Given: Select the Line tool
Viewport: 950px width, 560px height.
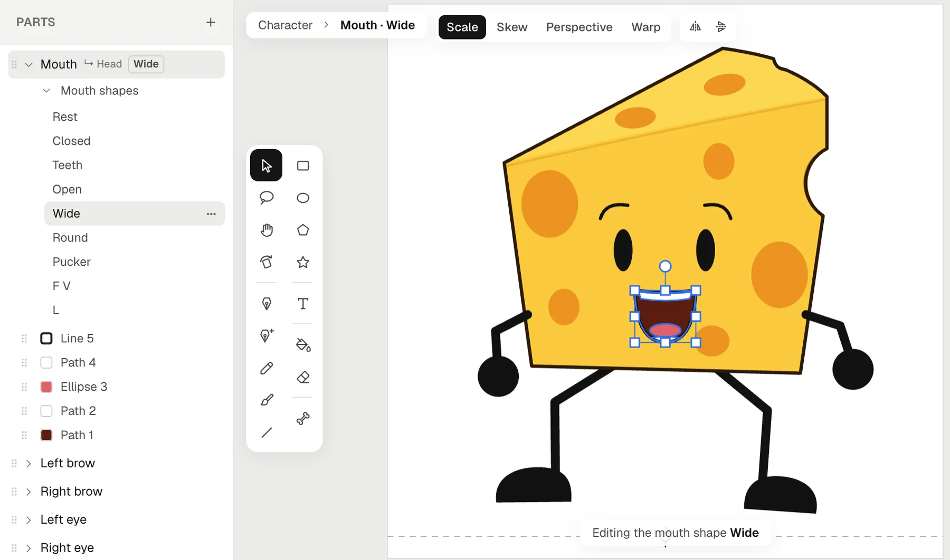Looking at the screenshot, I should pos(266,433).
